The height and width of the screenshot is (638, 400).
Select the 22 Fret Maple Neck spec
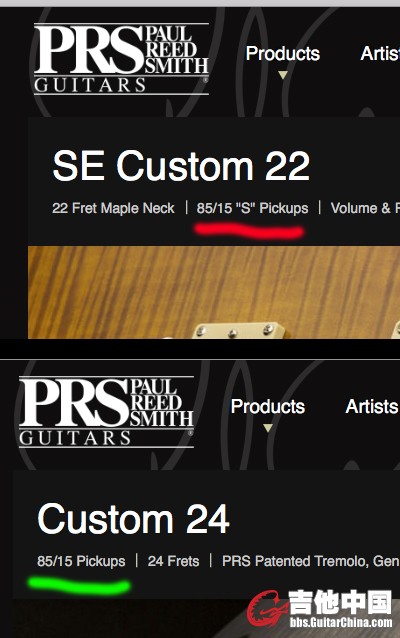point(113,208)
